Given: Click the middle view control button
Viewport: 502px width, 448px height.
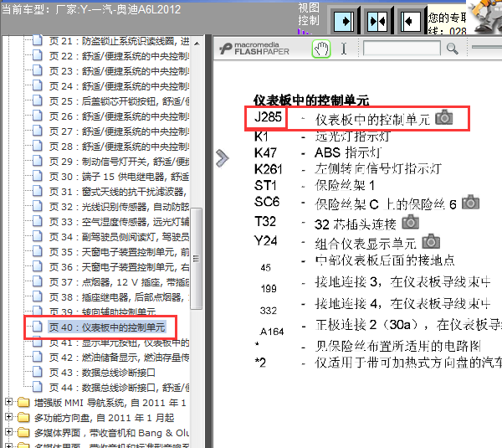Looking at the screenshot, I should 376,20.
